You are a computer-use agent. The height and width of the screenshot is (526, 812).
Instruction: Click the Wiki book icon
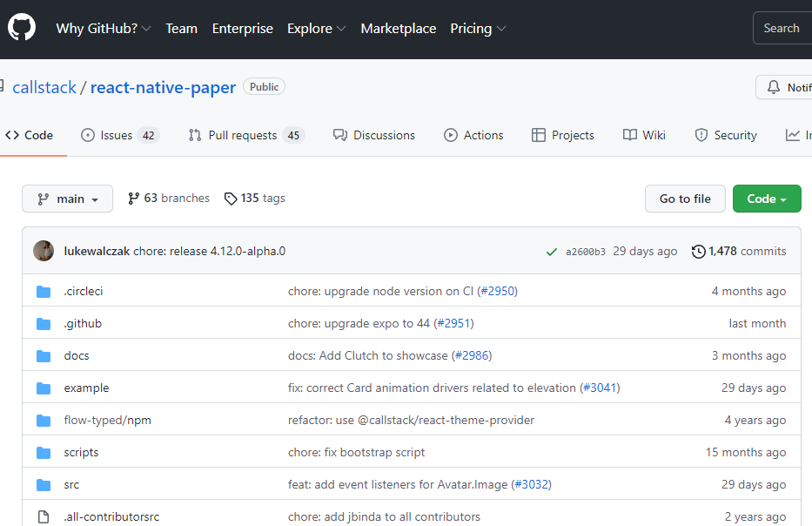click(630, 135)
